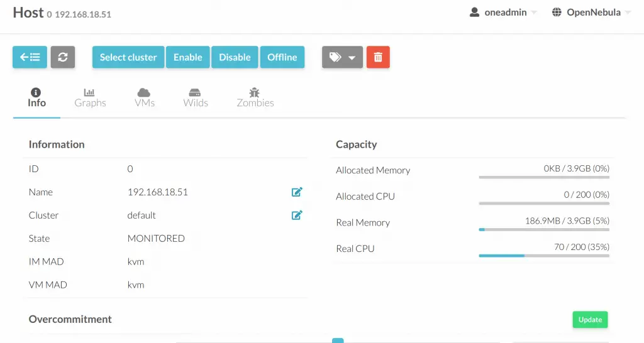Disable the host
The height and width of the screenshot is (343, 644).
point(235,57)
